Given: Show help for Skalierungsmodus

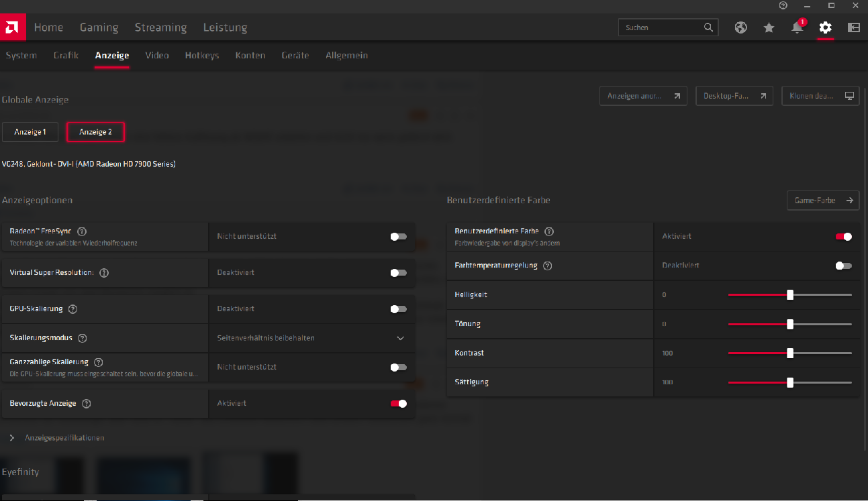Looking at the screenshot, I should tap(83, 338).
